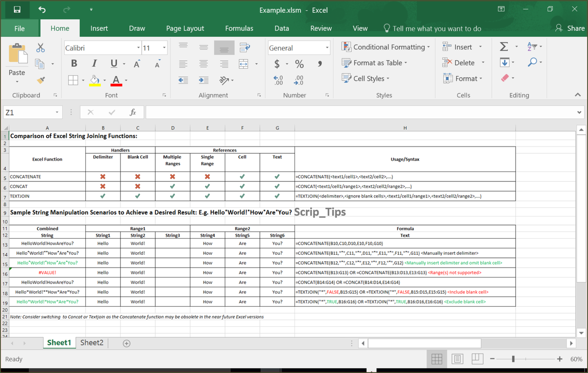Click Increase Indent icon

point(203,80)
